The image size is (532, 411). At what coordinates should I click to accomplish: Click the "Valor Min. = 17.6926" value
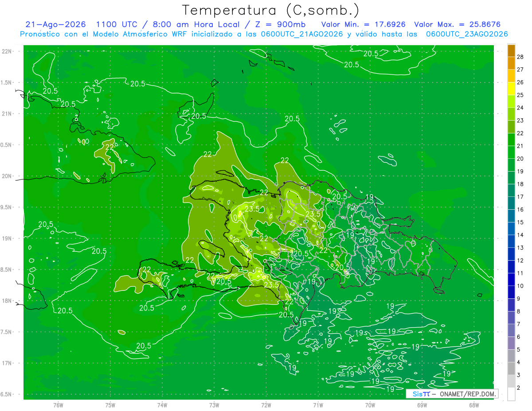pyautogui.click(x=363, y=24)
